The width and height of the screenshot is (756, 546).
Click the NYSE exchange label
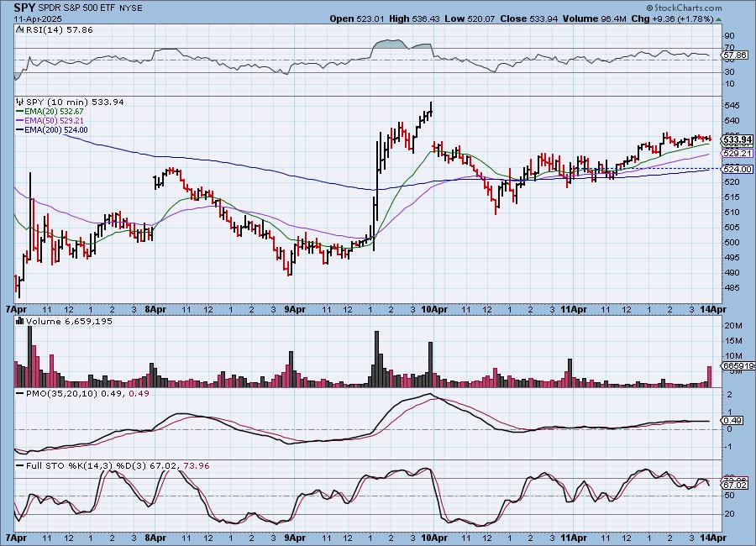131,8
